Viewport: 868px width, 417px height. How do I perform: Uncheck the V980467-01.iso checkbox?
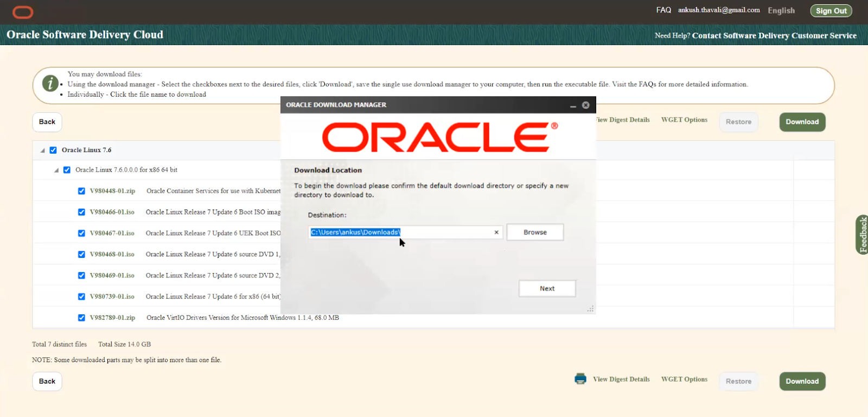[81, 233]
